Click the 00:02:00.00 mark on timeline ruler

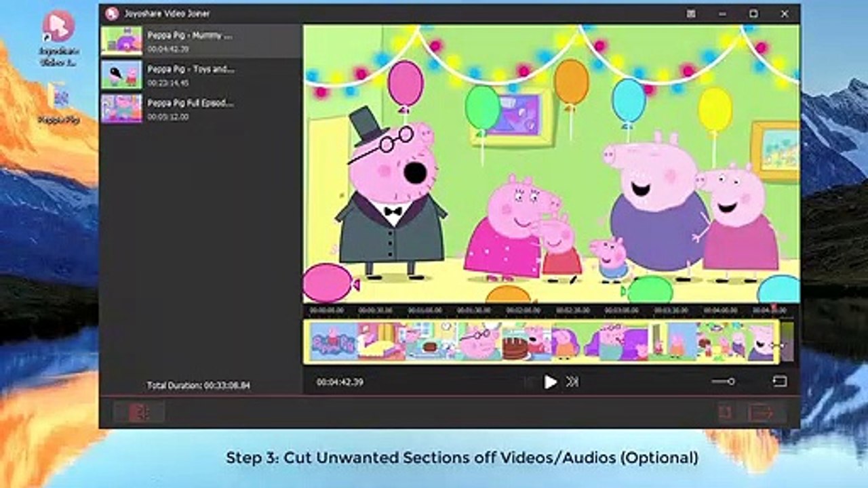(x=523, y=310)
